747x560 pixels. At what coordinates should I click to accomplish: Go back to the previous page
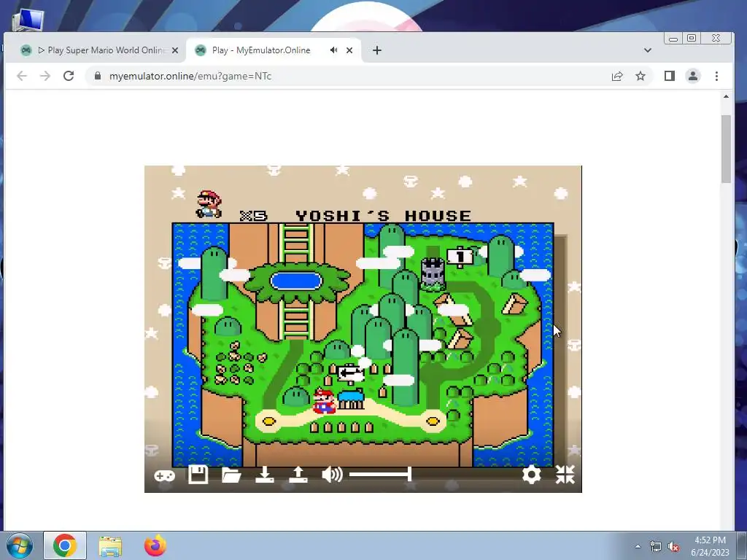pos(22,76)
